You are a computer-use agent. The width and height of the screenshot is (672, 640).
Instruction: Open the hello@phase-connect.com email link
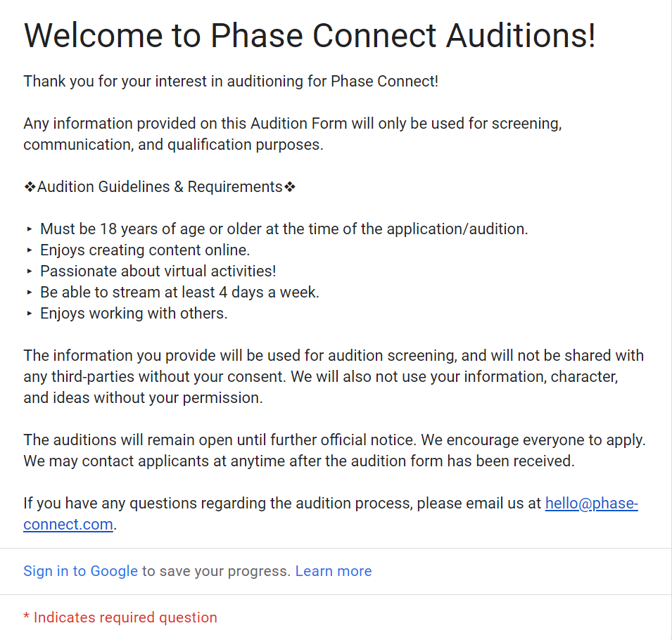pyautogui.click(x=591, y=504)
